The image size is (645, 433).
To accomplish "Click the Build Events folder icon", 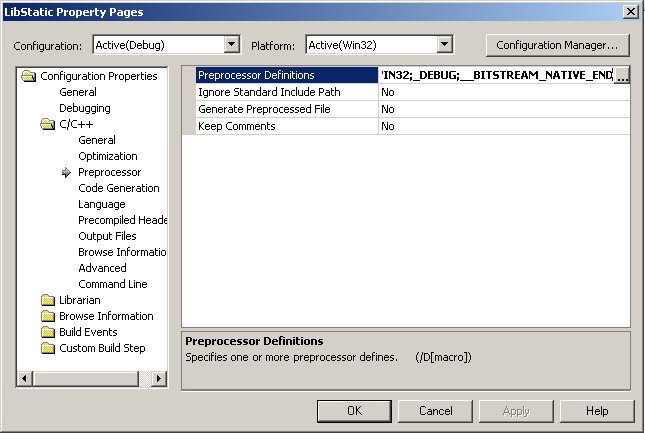I will pyautogui.click(x=48, y=332).
